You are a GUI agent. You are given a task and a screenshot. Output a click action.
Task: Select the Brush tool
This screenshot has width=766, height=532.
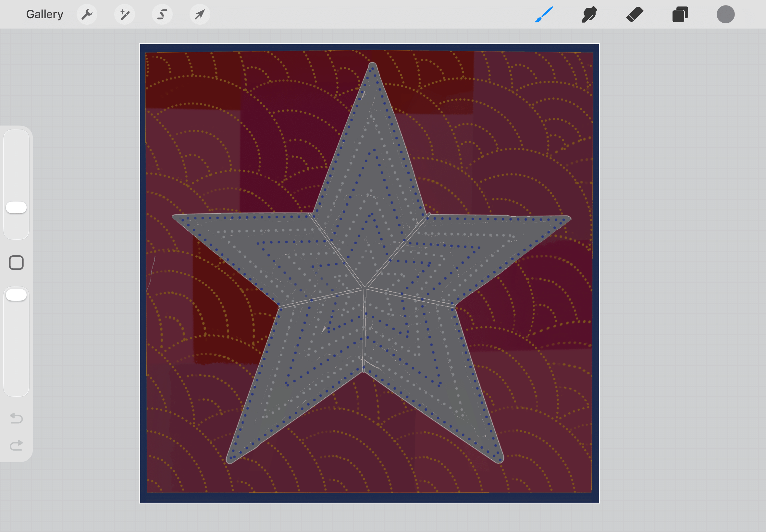(x=544, y=14)
